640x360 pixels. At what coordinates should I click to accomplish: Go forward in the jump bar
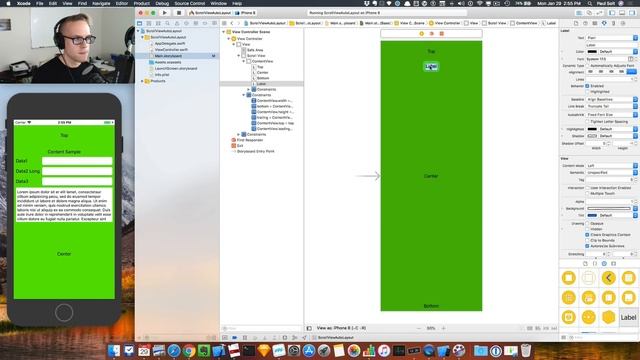[x=239, y=23]
